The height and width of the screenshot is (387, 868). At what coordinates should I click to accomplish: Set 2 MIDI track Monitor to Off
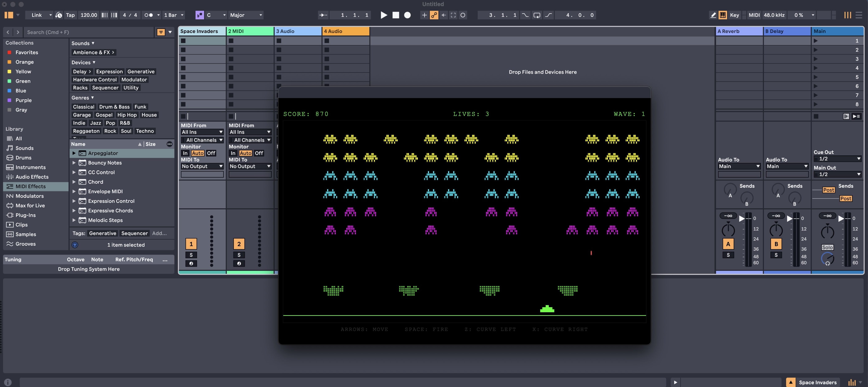pos(259,153)
